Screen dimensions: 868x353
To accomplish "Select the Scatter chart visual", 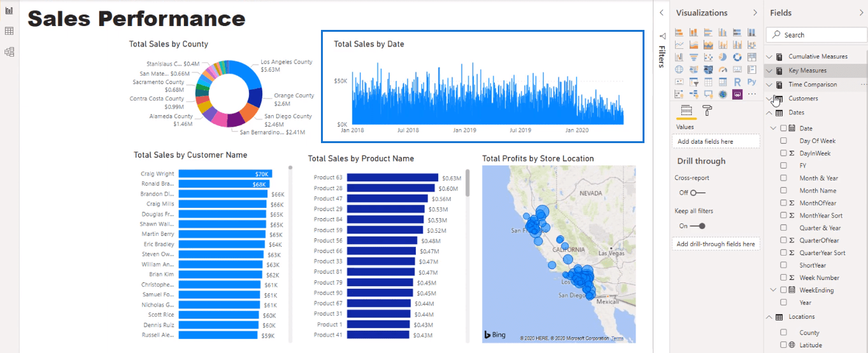I will (x=708, y=57).
